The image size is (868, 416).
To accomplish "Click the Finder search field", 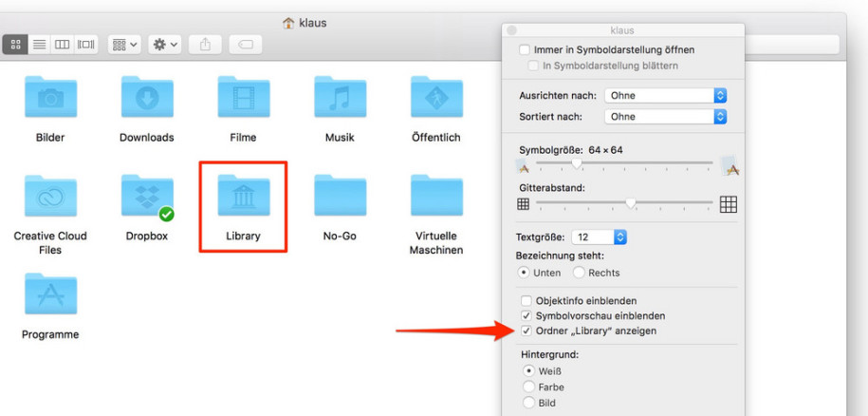I will (791, 45).
